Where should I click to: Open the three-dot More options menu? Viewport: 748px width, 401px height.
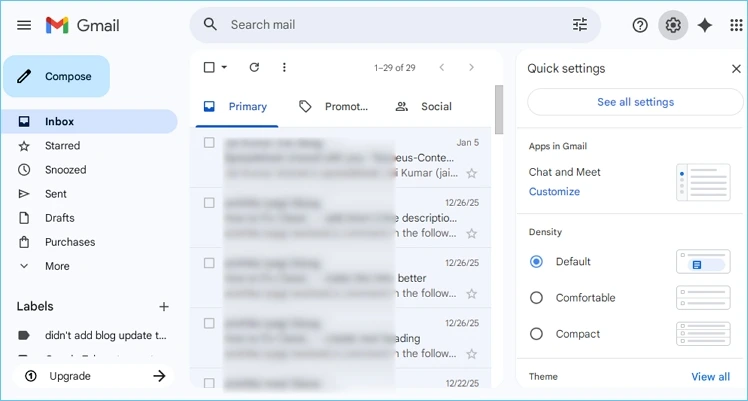pyautogui.click(x=284, y=67)
